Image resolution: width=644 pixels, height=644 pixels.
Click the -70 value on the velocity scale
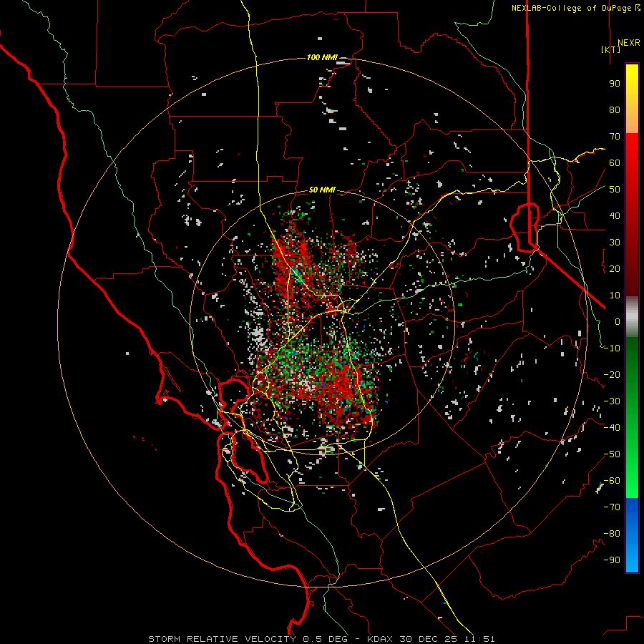coord(612,507)
